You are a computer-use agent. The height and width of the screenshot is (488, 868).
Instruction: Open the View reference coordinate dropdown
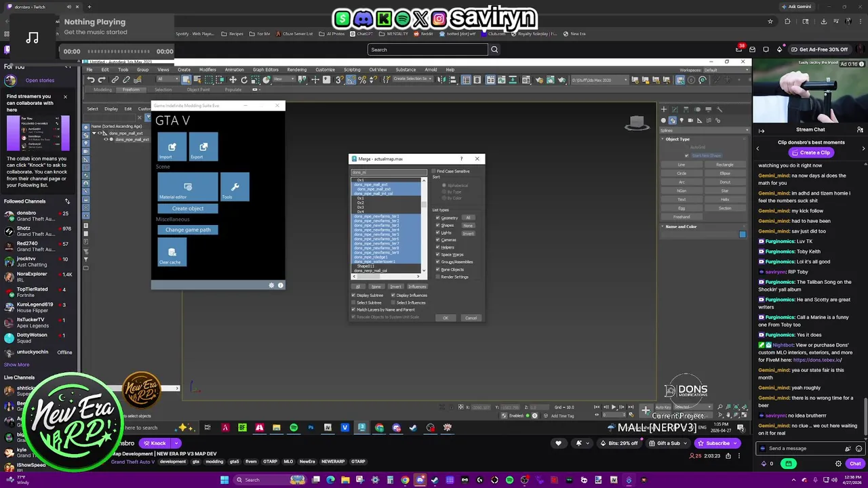[x=283, y=79]
